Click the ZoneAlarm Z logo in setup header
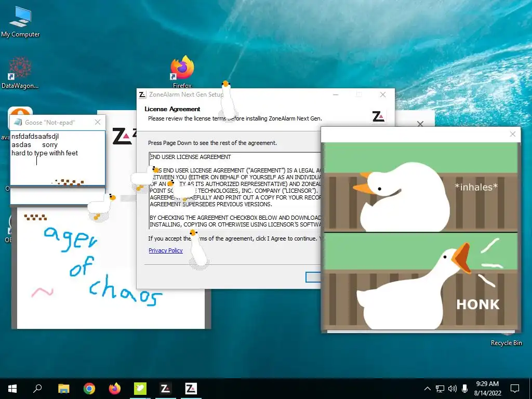This screenshot has width=532, height=399. (378, 116)
